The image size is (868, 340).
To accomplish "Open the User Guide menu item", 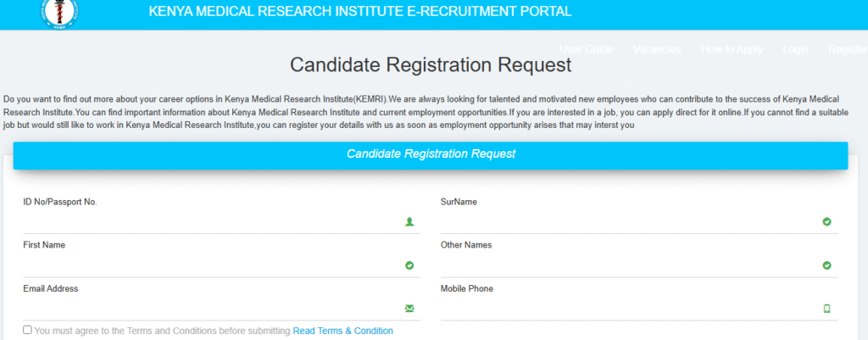I will [587, 49].
